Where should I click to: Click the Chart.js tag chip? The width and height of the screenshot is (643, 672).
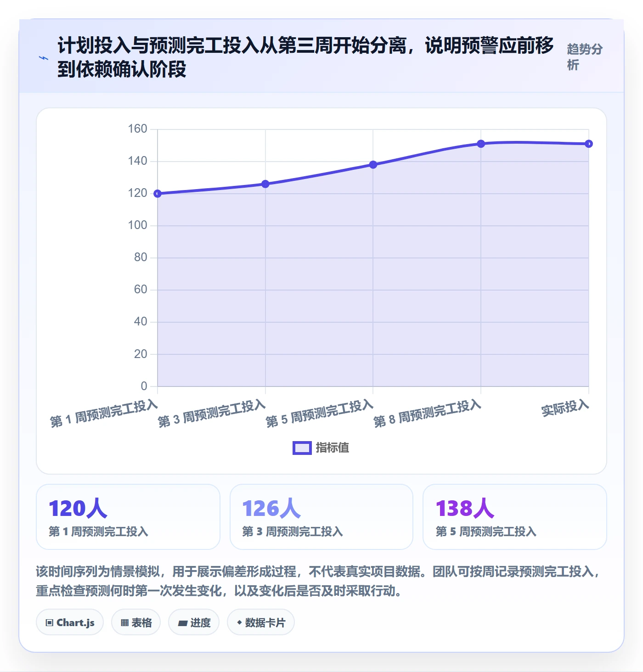(70, 622)
